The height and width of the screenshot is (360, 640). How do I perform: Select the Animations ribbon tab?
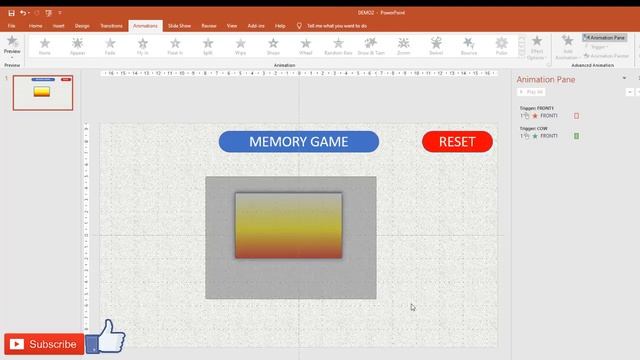(x=145, y=26)
